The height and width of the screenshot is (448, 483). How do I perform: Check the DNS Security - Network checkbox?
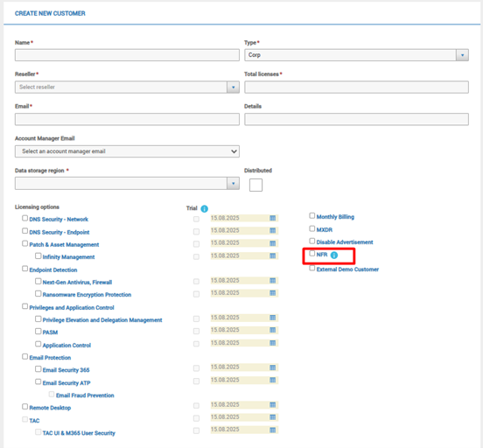pyautogui.click(x=24, y=218)
